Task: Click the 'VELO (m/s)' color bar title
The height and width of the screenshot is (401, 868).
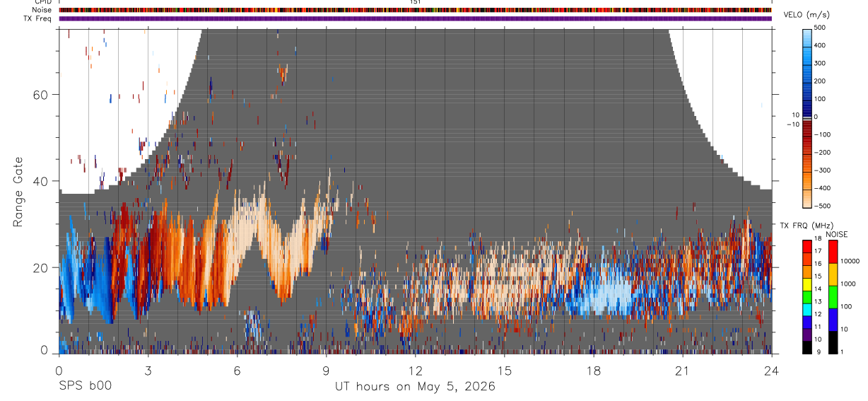Action: tap(807, 15)
